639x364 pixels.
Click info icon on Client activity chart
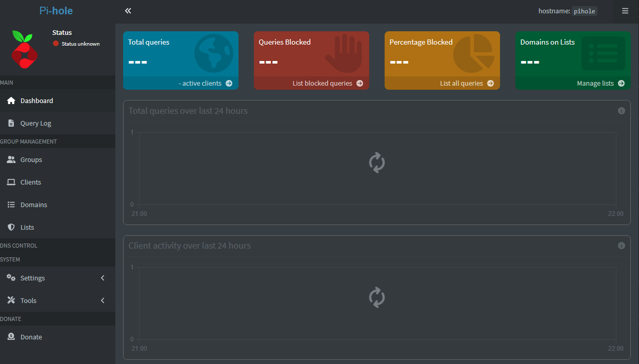tap(622, 246)
